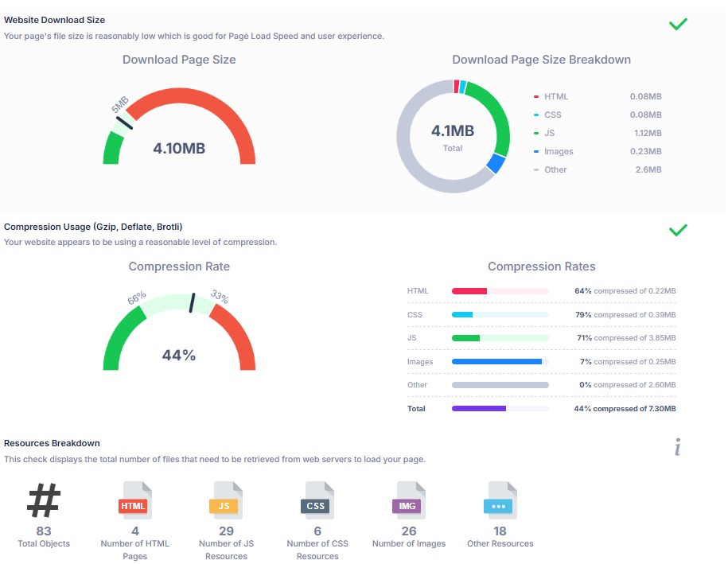
Task: Click the Website Download Size heading
Action: (x=54, y=20)
